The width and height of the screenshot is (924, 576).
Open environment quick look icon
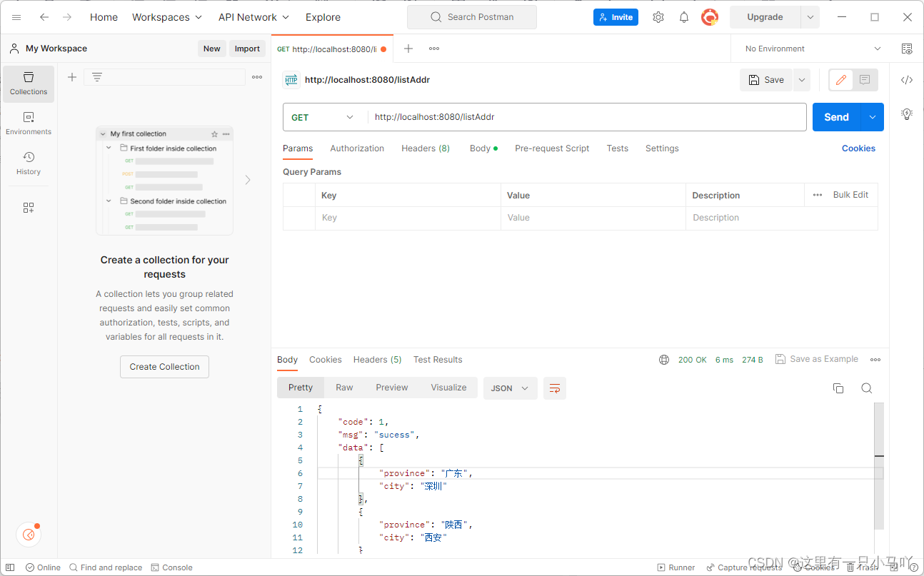click(x=907, y=49)
